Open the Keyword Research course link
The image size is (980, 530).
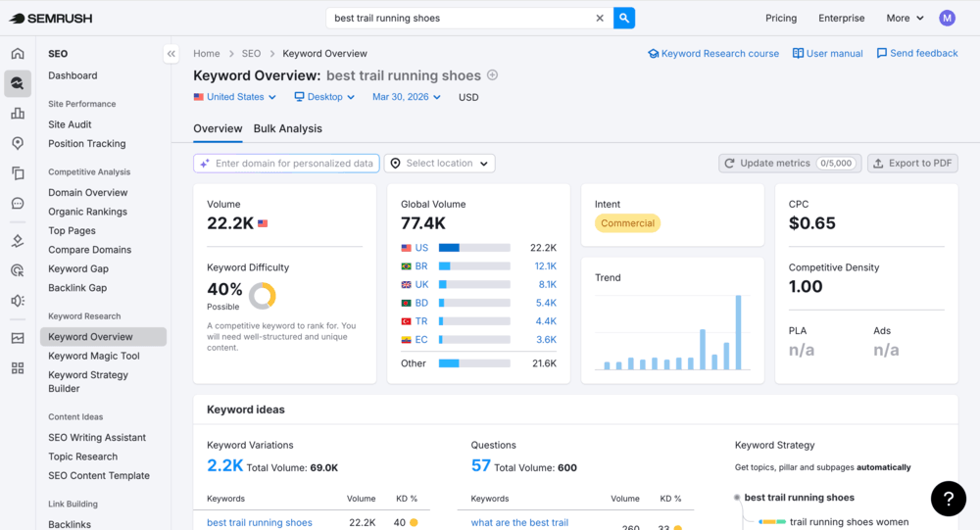click(713, 54)
